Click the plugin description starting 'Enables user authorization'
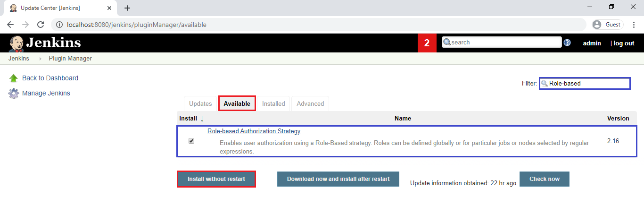Image resolution: width=644 pixels, height=223 pixels. [x=404, y=147]
